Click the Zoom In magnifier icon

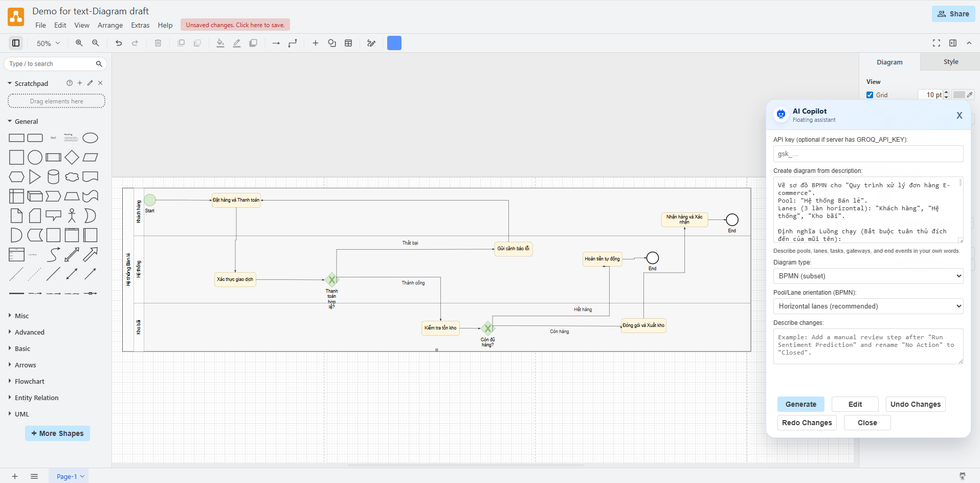(x=79, y=43)
